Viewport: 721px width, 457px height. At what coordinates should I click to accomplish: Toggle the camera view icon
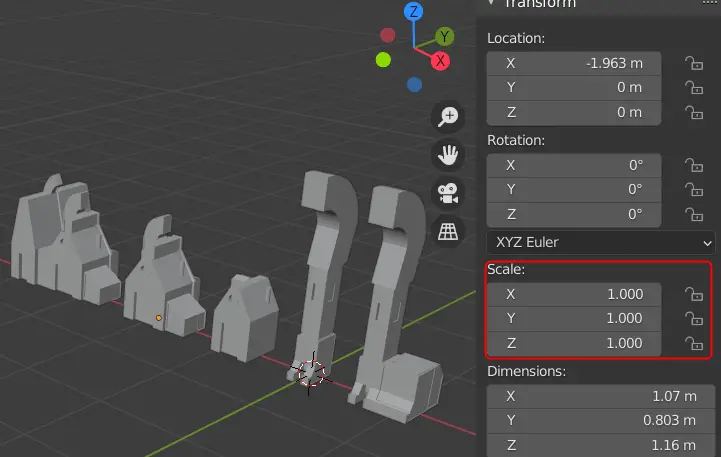448,193
